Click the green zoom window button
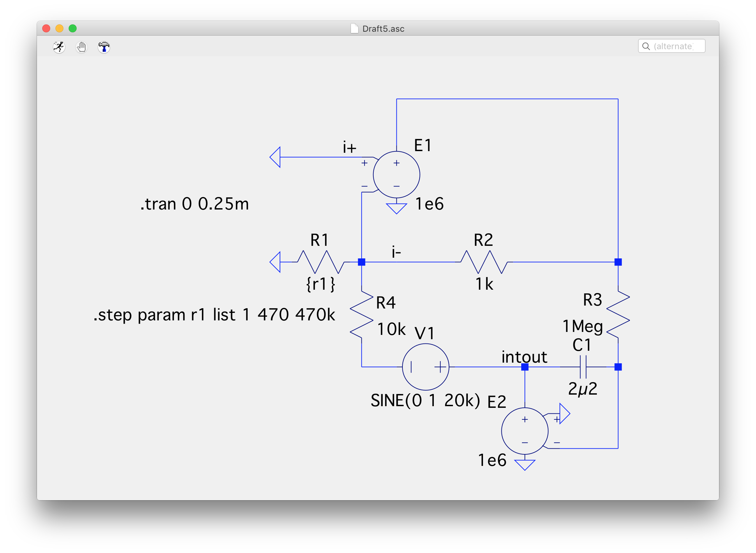 (x=73, y=28)
